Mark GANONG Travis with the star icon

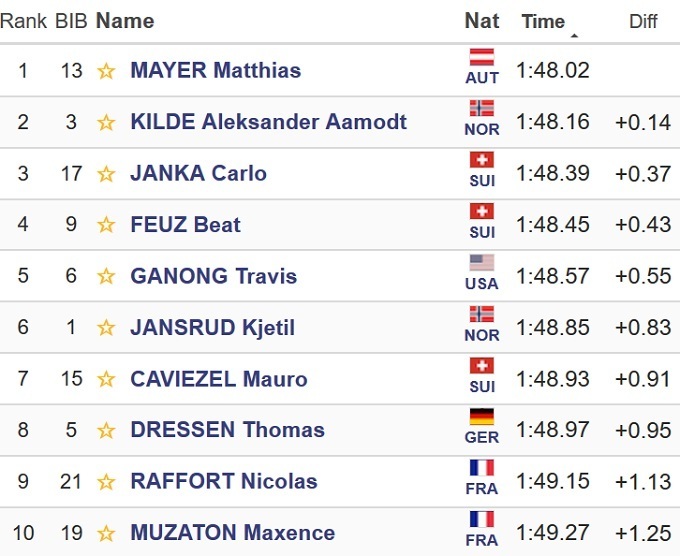click(x=106, y=277)
